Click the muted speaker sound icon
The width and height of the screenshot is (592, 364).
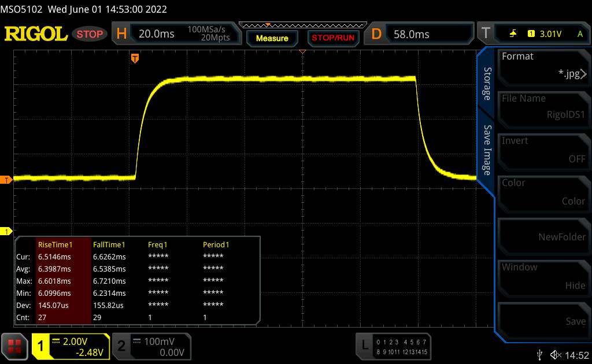(556, 355)
